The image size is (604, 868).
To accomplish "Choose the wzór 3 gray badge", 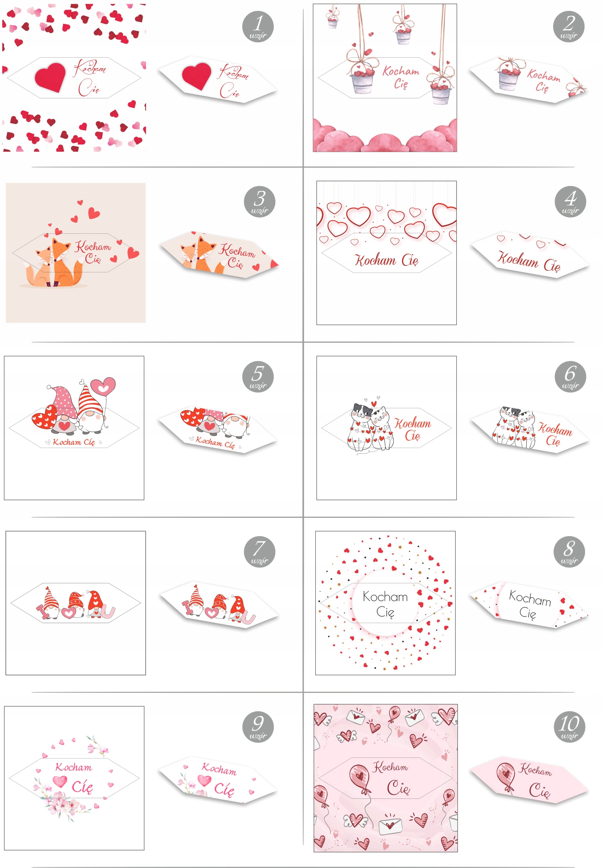I will 259,201.
